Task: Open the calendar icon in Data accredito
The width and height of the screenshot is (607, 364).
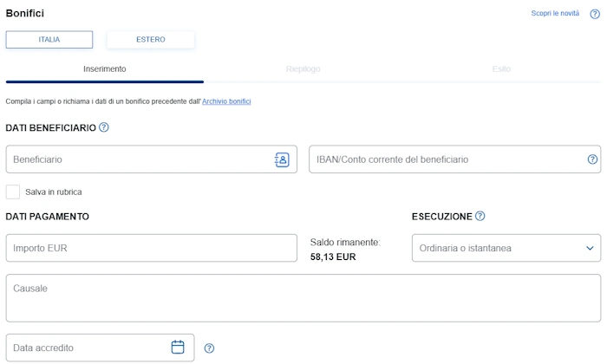Action: (178, 348)
